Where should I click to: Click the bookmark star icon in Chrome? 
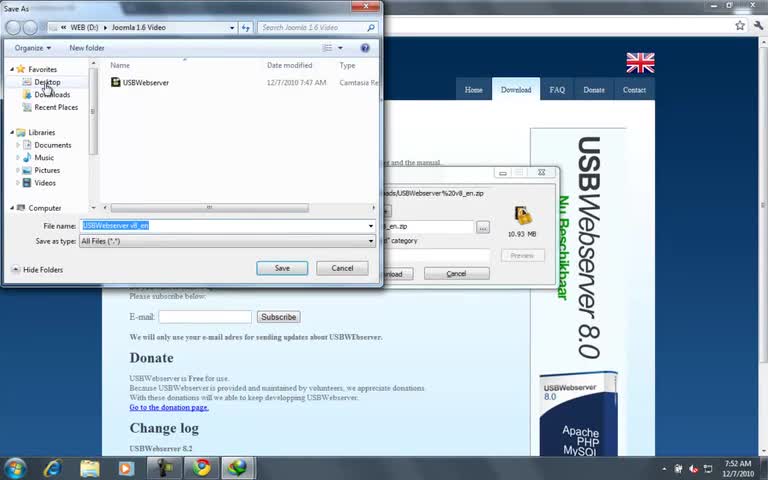pos(740,25)
